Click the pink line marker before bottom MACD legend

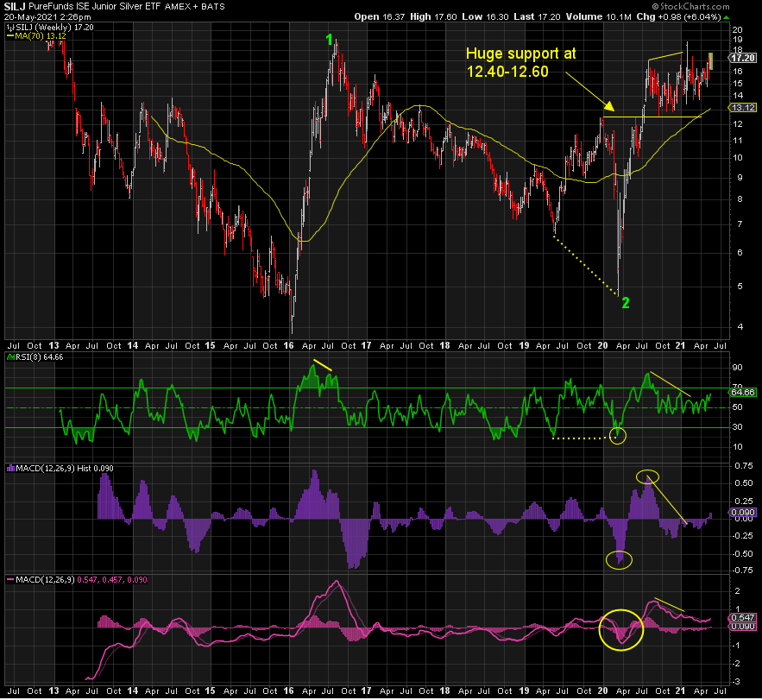9,580
